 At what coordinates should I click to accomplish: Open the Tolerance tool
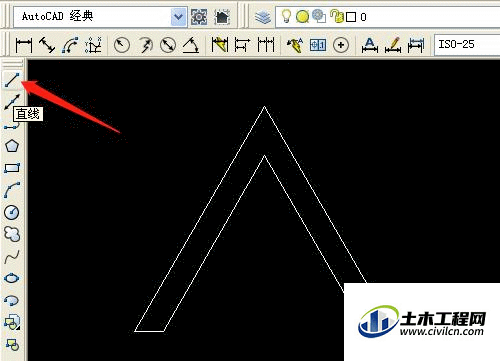tap(318, 45)
